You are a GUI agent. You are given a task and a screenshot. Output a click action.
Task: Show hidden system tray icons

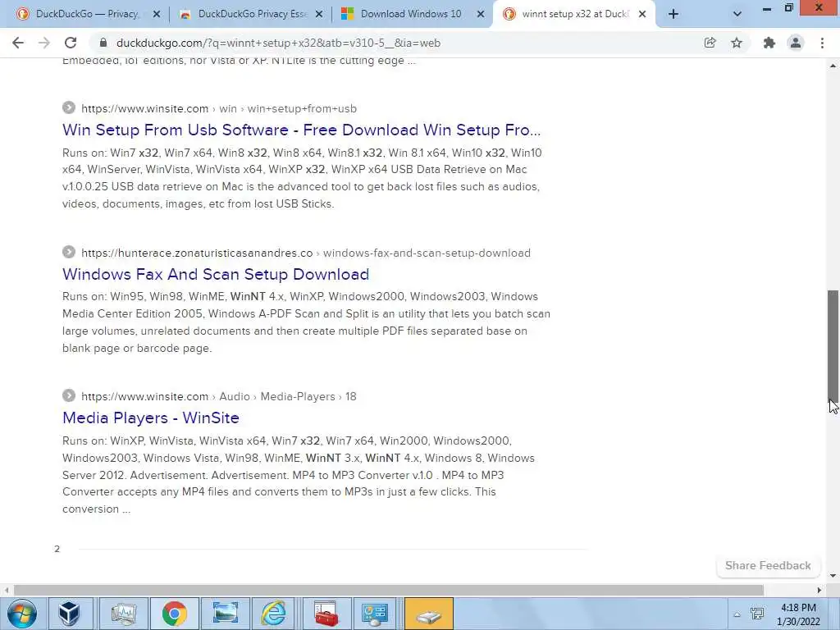coord(737,615)
